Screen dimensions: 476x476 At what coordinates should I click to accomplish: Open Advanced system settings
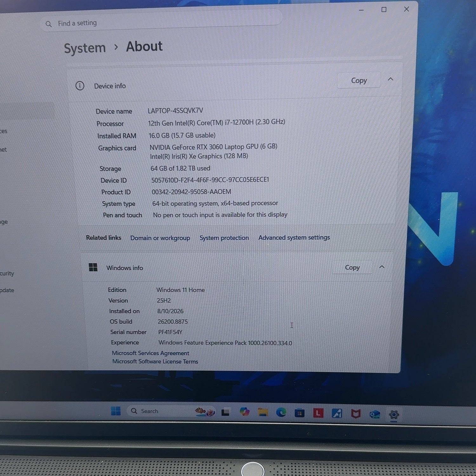294,237
